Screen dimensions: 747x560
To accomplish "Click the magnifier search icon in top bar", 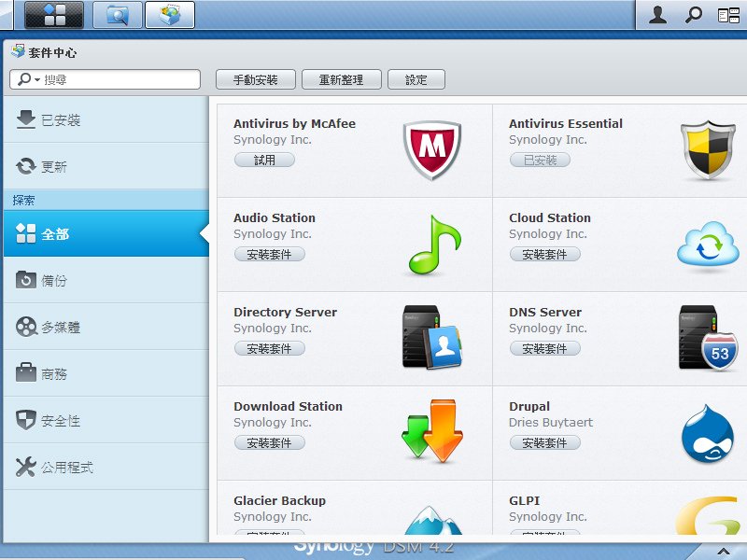I will pyautogui.click(x=693, y=15).
